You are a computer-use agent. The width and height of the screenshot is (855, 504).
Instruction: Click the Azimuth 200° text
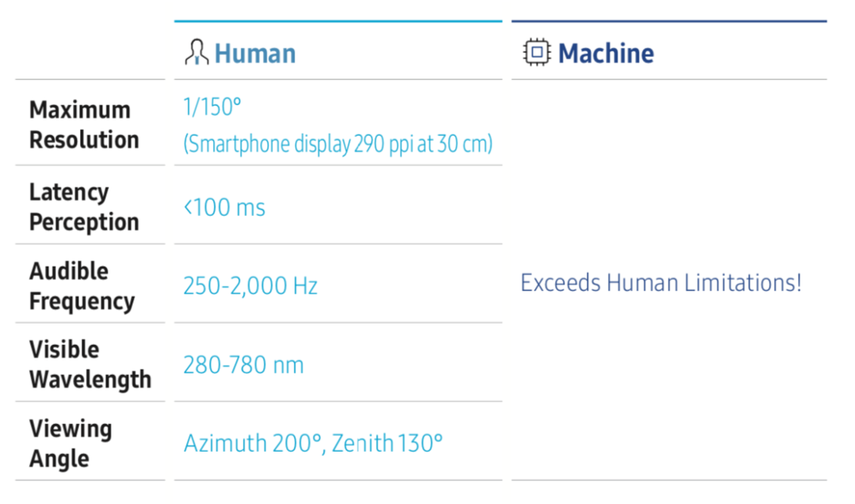point(255,444)
